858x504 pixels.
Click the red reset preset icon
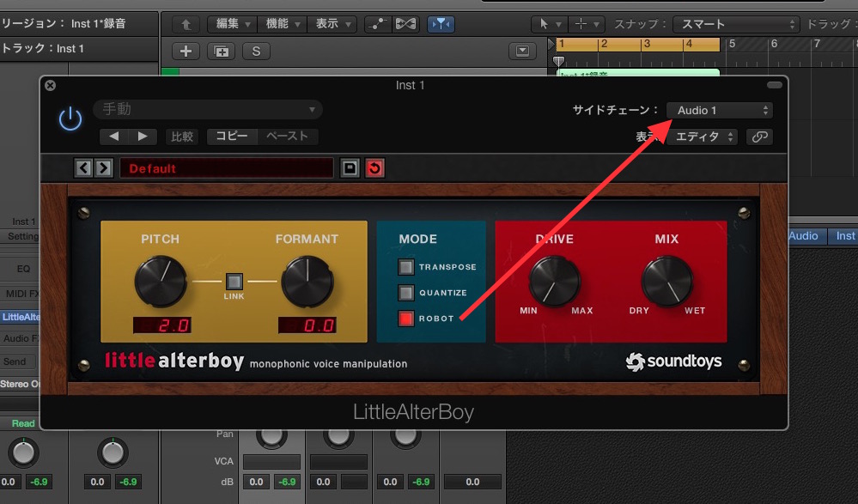point(374,168)
